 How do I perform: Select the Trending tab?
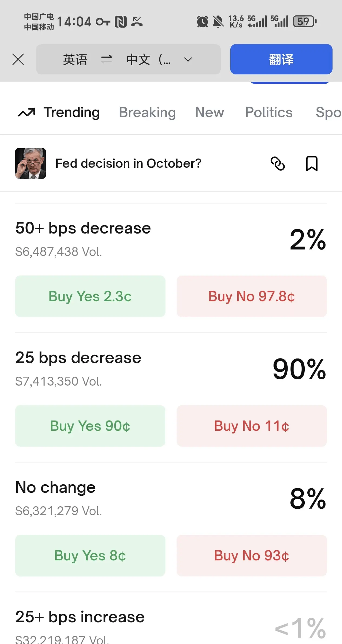72,113
